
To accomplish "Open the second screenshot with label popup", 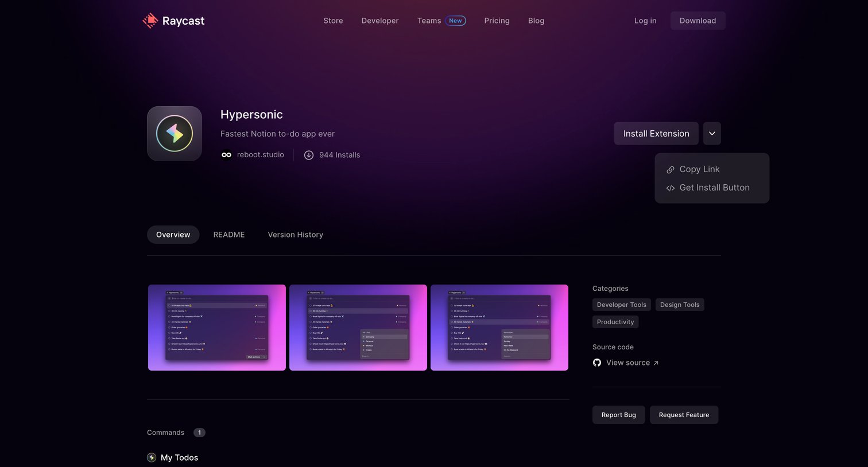I will [358, 328].
